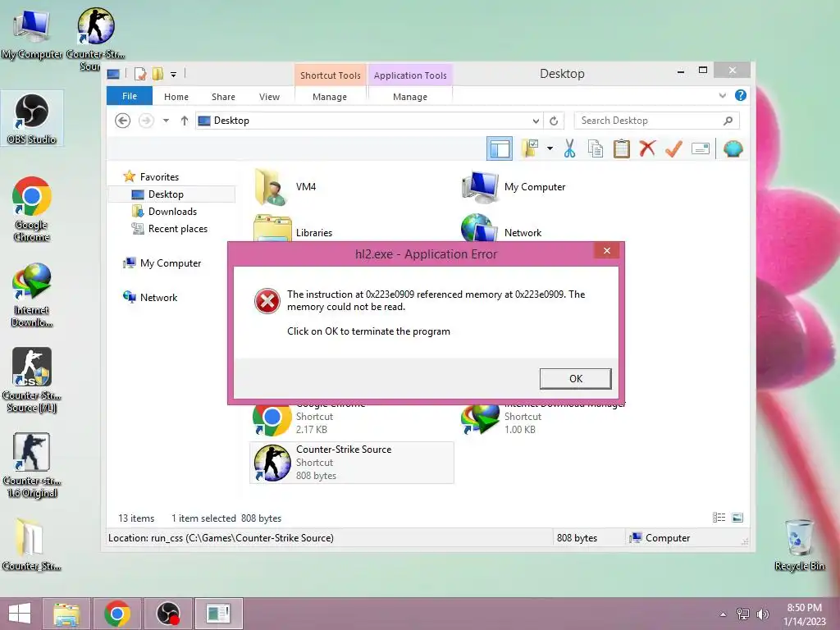840x630 pixels.
Task: Select My Computer desktop icon
Action: tap(32, 33)
